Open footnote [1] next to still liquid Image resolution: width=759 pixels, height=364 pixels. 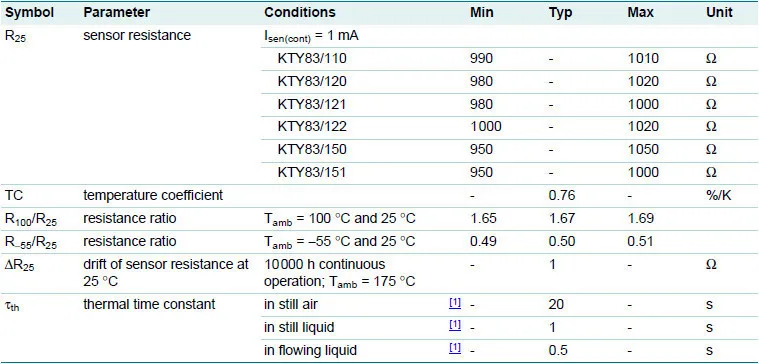click(455, 326)
